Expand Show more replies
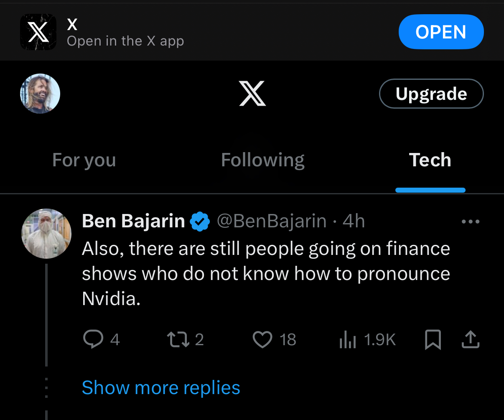504x420 pixels. tap(161, 387)
